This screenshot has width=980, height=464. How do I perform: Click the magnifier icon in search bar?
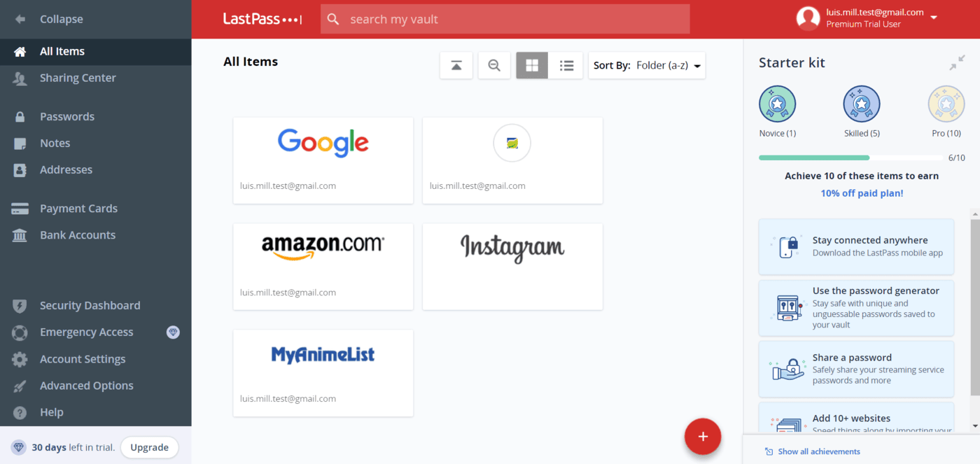333,20
